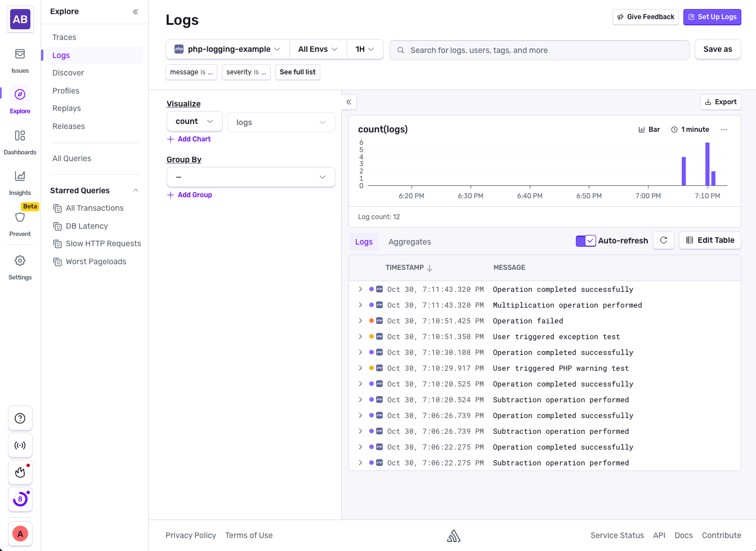Screen dimensions: 756x551
Task: Open the Issues section in the sidebar
Action: [20, 59]
